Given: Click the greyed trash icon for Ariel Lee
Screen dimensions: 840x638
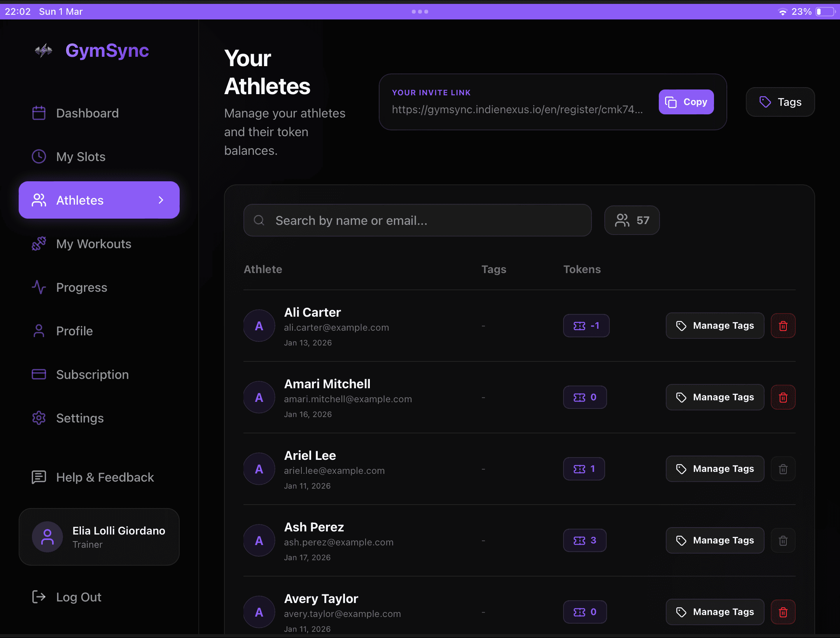Looking at the screenshot, I should [783, 469].
